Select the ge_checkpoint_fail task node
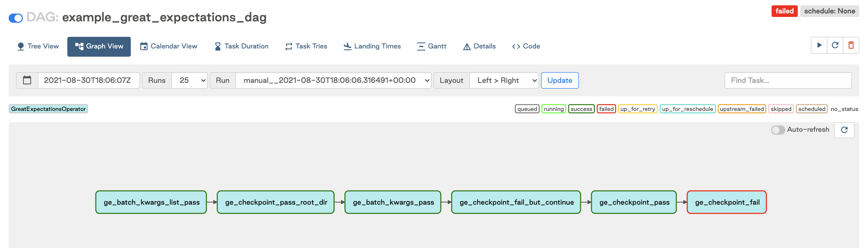 [x=727, y=202]
